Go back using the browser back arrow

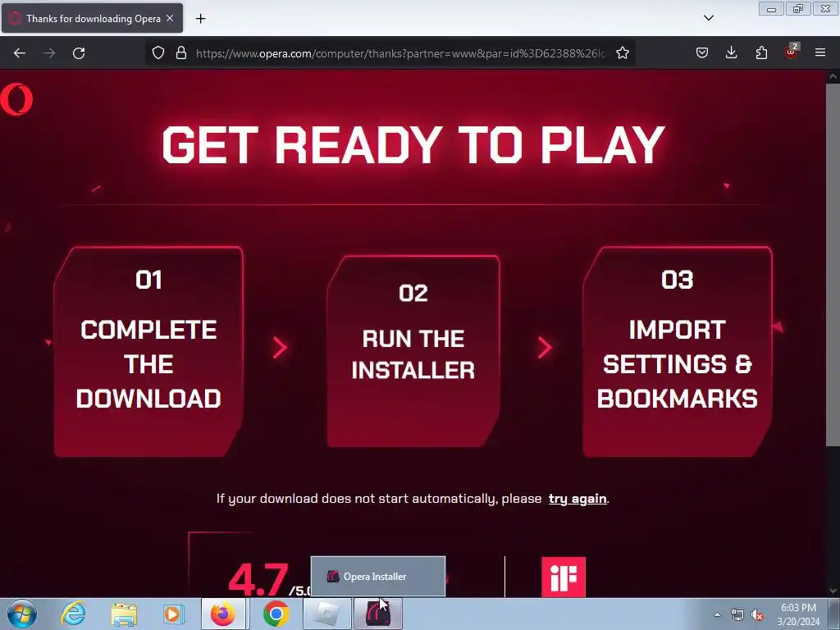(20, 53)
